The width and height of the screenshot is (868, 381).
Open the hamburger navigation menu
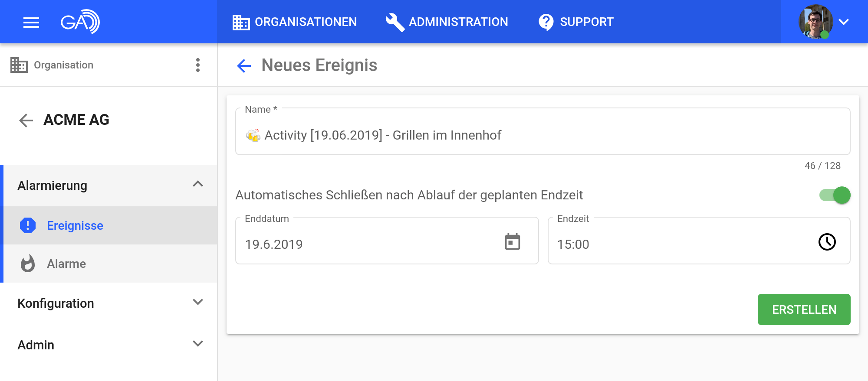pos(31,22)
